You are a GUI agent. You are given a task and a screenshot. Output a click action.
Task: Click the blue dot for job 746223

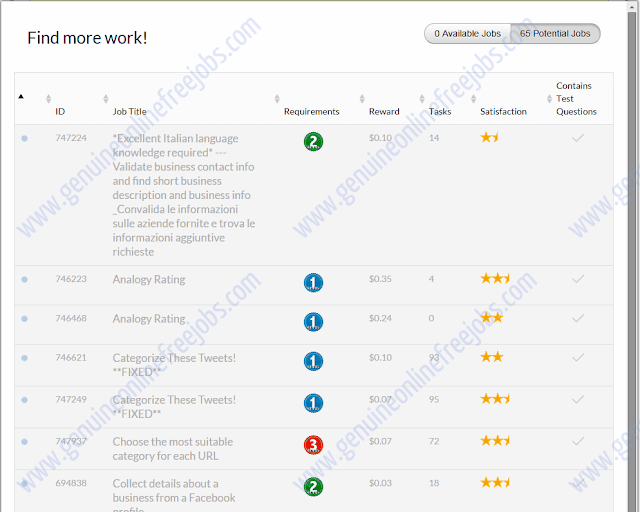tap(24, 279)
